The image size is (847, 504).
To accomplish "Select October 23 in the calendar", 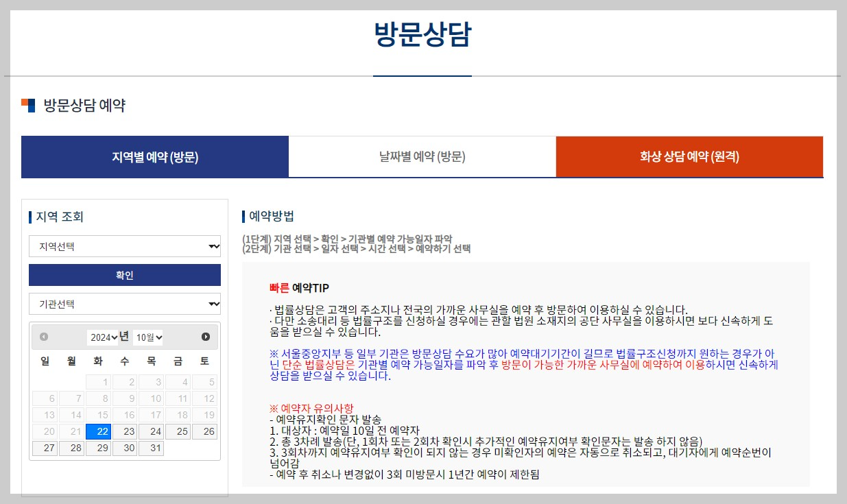I will [x=125, y=431].
